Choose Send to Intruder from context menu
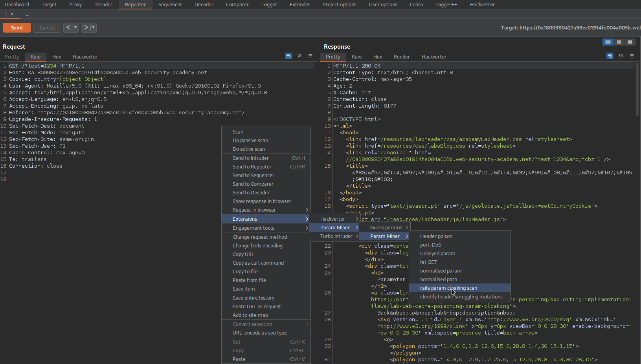Image resolution: width=641 pixels, height=364 pixels. pos(266,158)
